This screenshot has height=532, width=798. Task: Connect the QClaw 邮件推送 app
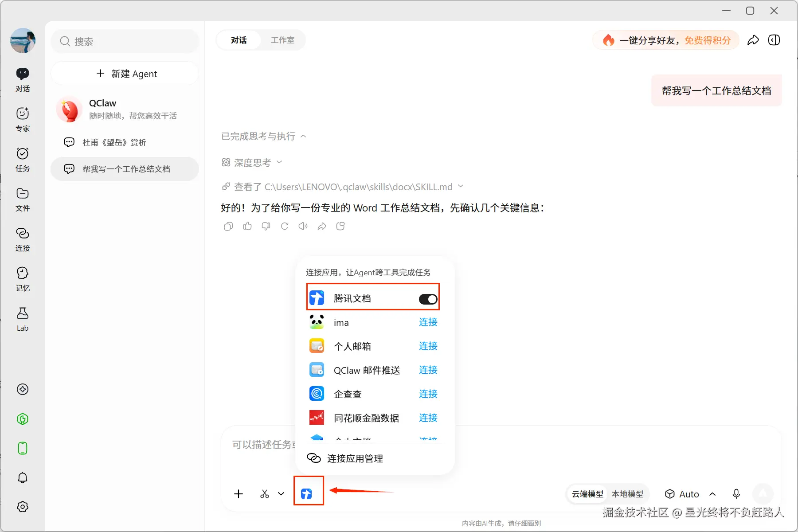tap(428, 370)
